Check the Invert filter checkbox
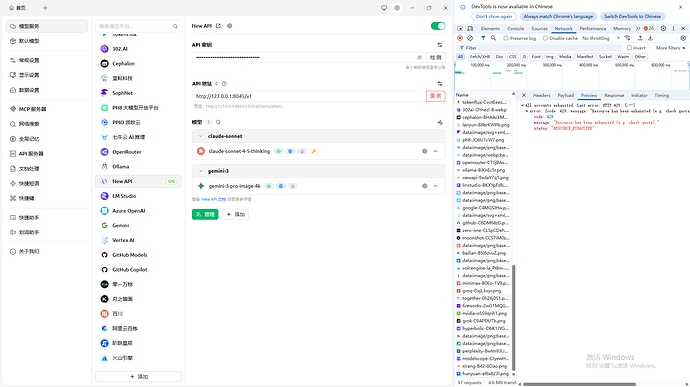 [629, 48]
